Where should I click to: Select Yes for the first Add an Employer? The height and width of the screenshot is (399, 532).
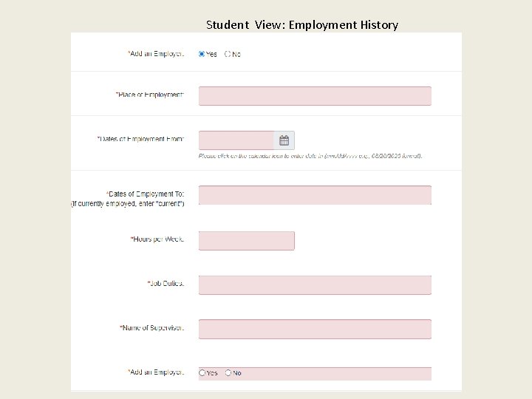202,54
